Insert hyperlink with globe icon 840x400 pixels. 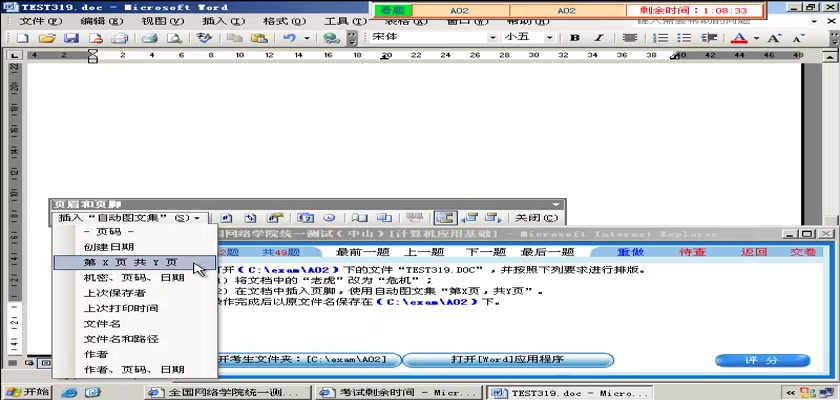tap(332, 38)
